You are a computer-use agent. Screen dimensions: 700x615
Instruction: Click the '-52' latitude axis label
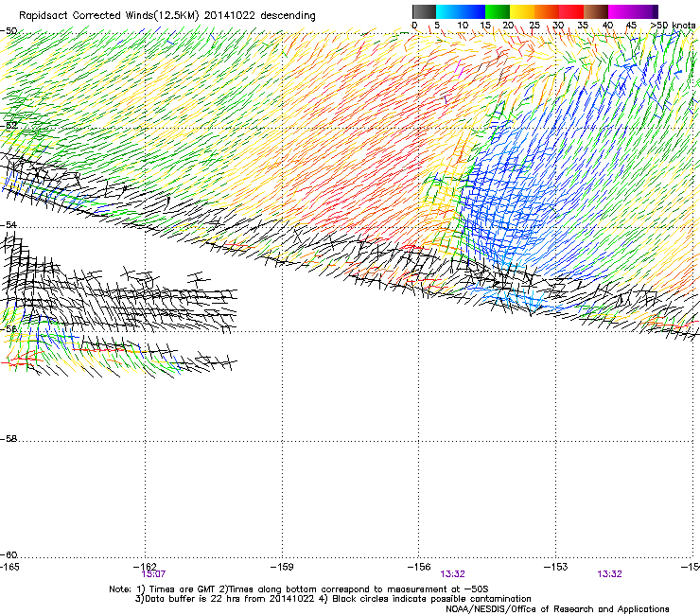click(x=9, y=126)
